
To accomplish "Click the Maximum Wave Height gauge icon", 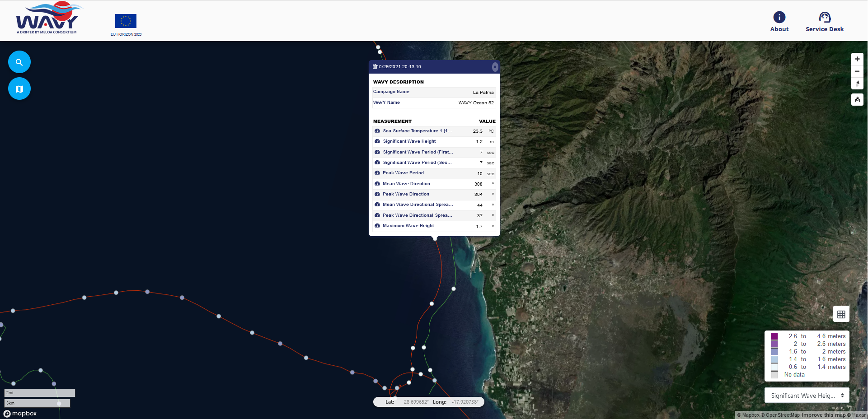I will [377, 226].
